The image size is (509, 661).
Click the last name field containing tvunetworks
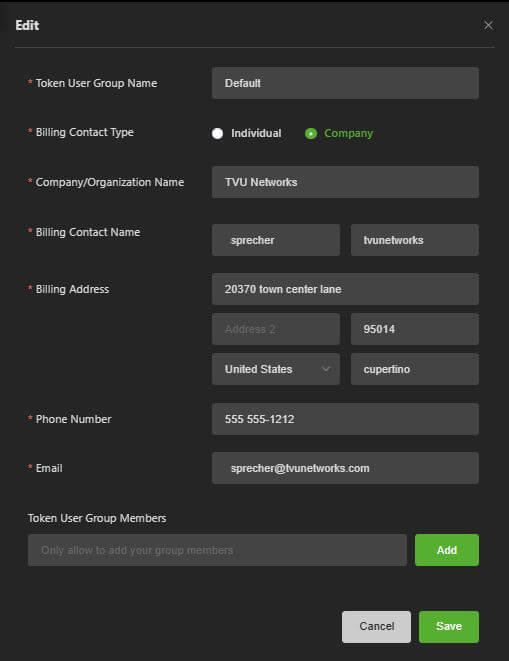[415, 240]
